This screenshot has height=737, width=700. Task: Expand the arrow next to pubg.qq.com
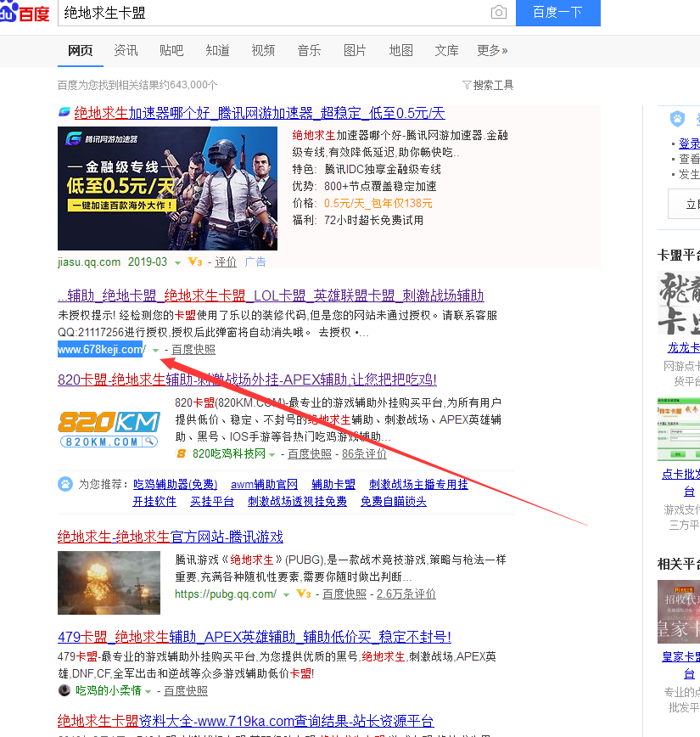[286, 594]
